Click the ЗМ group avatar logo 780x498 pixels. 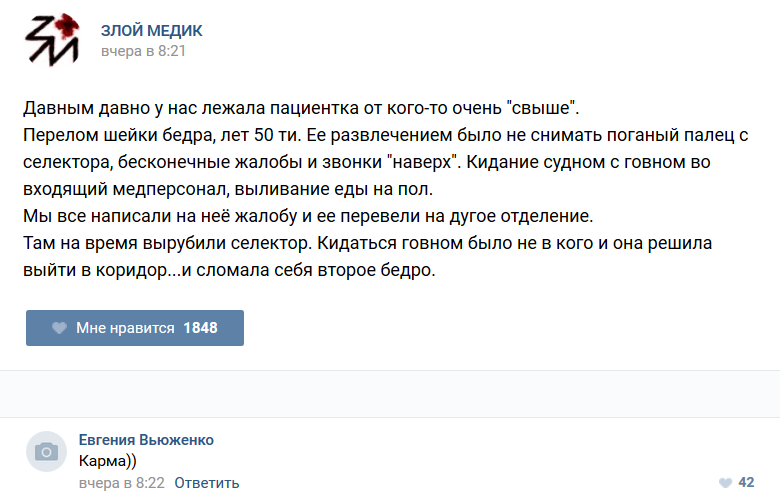tap(52, 40)
